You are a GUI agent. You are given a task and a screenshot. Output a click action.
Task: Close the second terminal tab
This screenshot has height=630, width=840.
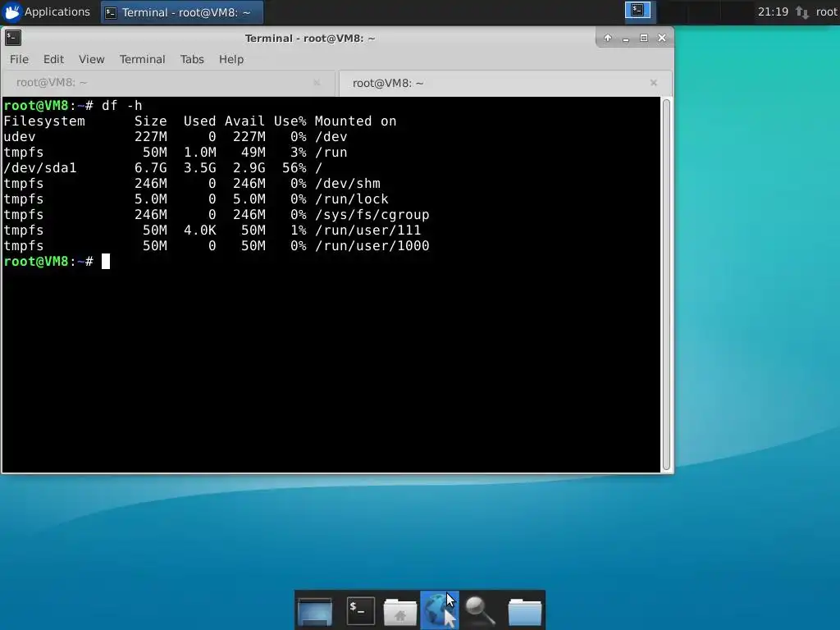point(654,83)
